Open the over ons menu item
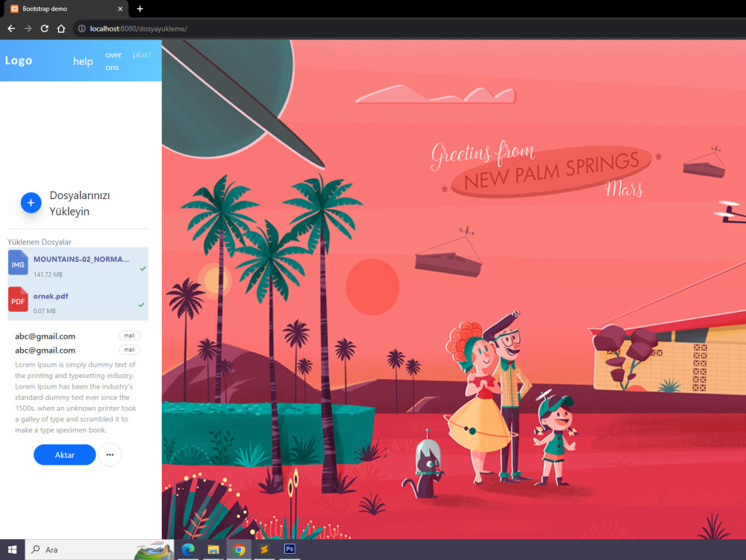Image resolution: width=746 pixels, height=560 pixels. 113,61
